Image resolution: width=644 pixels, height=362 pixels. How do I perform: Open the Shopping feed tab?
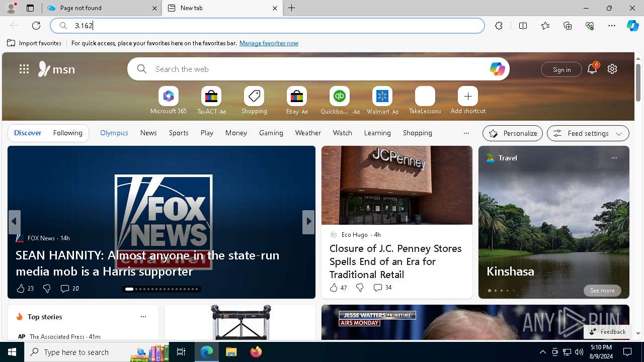418,133
